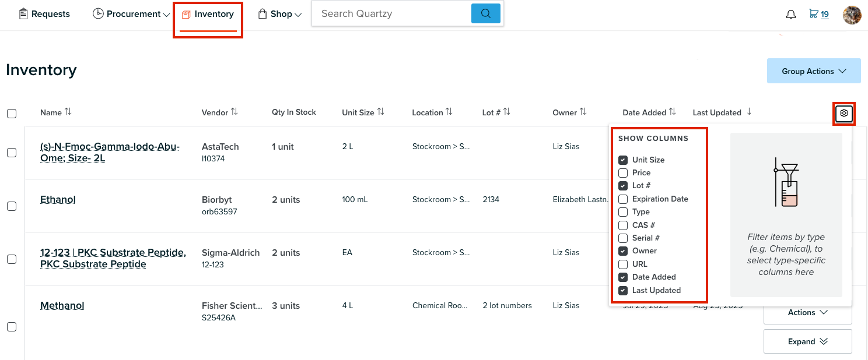Viewport: 868px width, 360px height.
Task: Select the Methanol row checkbox
Action: point(12,327)
